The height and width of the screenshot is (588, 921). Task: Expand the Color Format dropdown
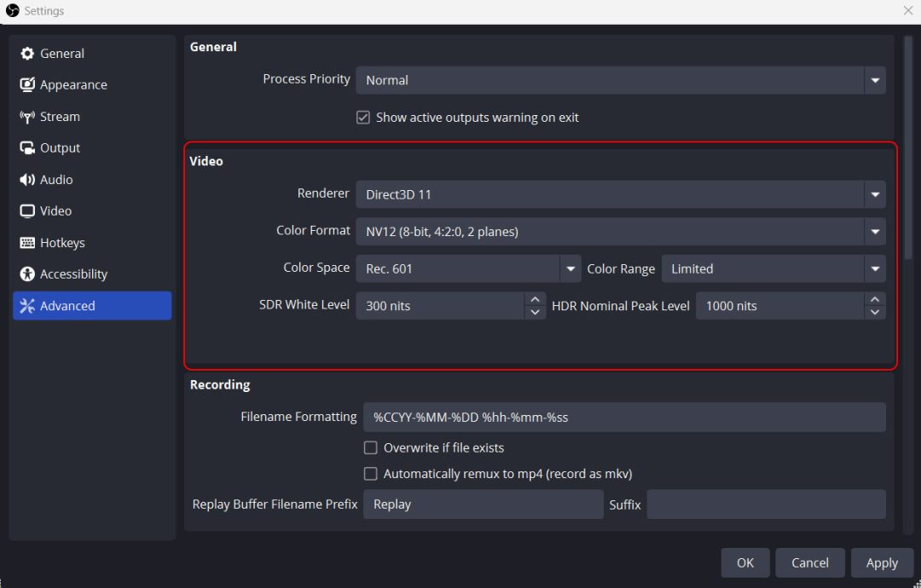875,231
